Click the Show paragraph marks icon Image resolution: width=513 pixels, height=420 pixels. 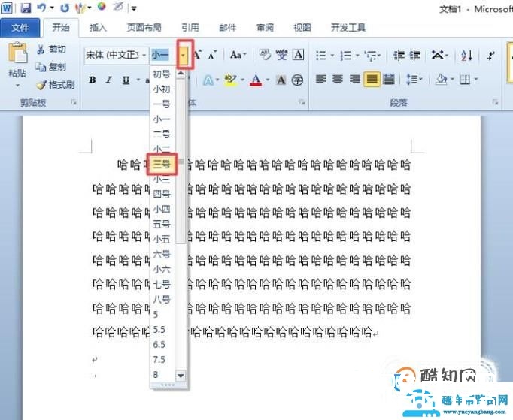490,56
